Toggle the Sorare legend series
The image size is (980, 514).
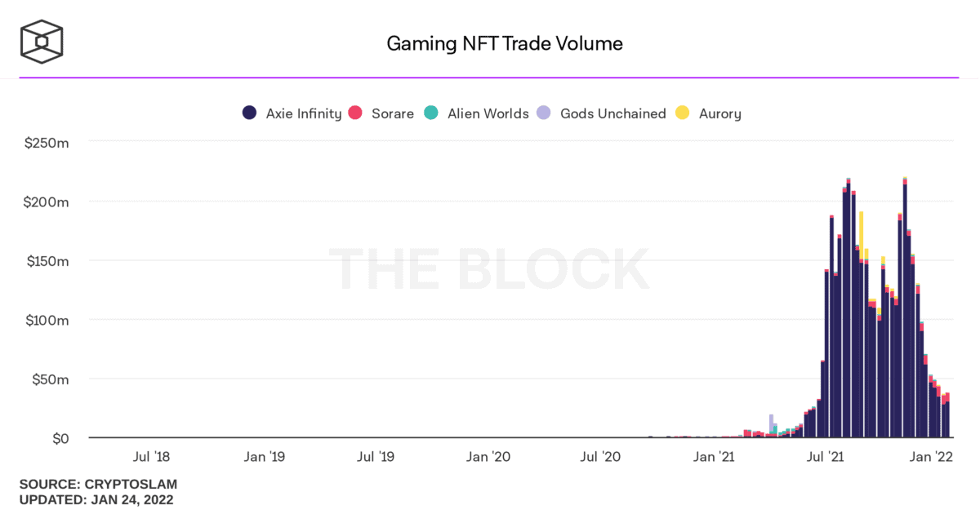click(392, 113)
